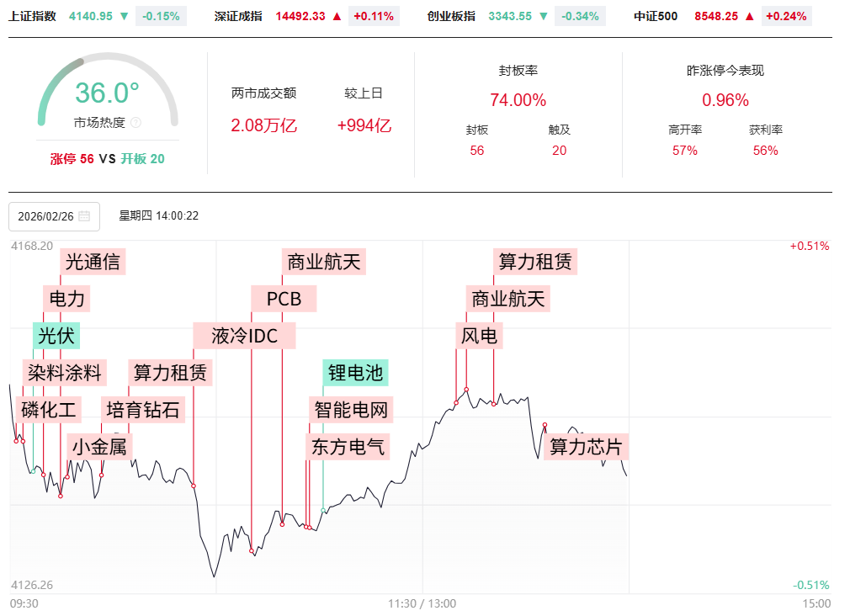Open the 中证500 index name link
The image size is (850, 616).
pos(657,16)
